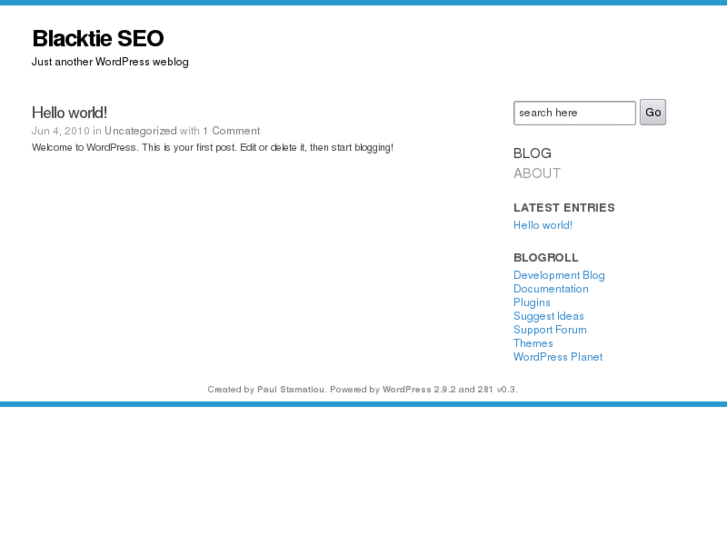Screen dimensions: 727x545
Task: Open Hello world! under Latest Entries
Action: pos(542,225)
